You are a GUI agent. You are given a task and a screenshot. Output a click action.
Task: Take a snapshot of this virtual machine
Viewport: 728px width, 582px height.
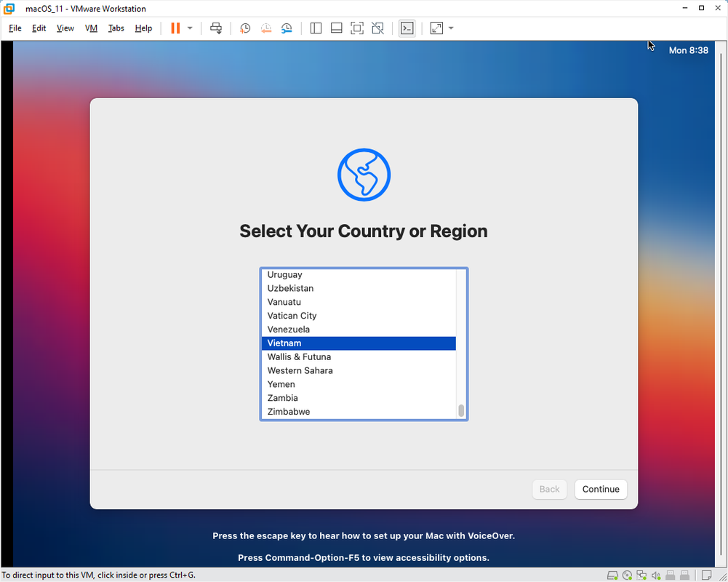coord(244,28)
